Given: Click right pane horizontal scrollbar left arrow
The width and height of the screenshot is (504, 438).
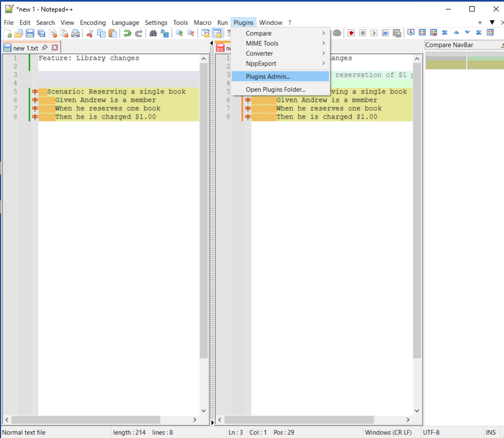Looking at the screenshot, I should (220, 420).
